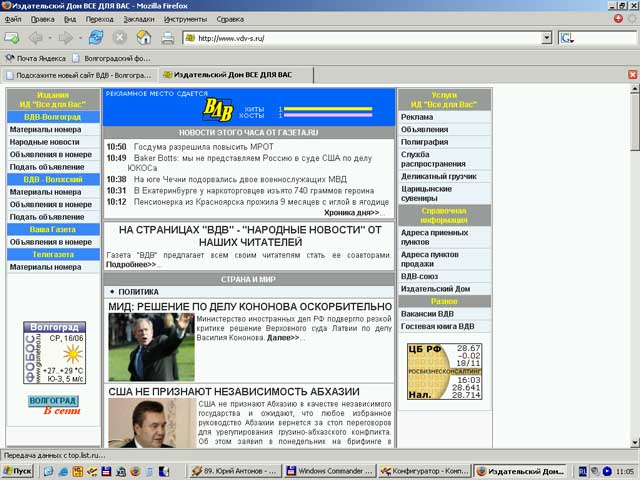Click the site favicon in the address bar
640x480 pixels.
point(190,38)
